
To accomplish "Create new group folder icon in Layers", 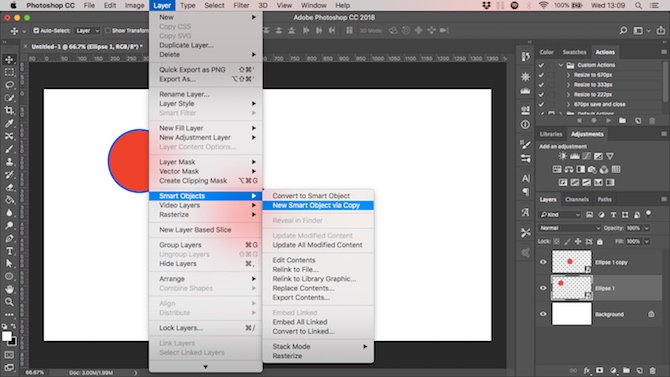I will pyautogui.click(x=626, y=371).
